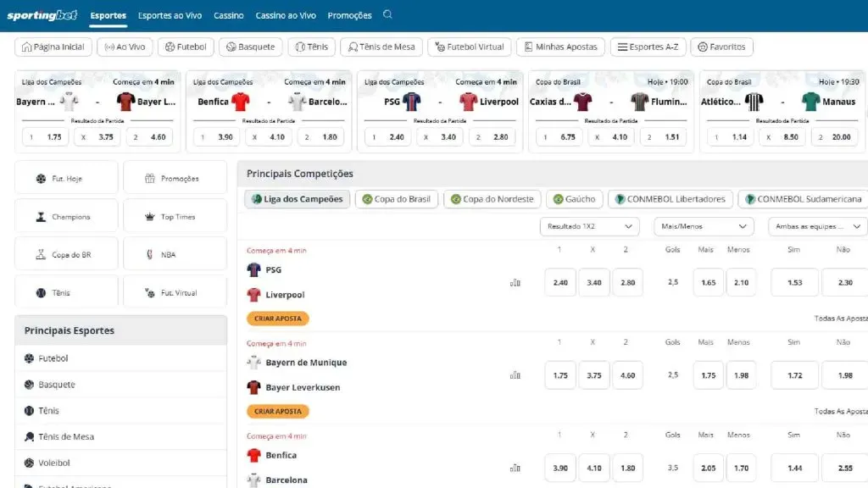This screenshot has width=868, height=488.
Task: Click the Tênis de Mesa paddle icon in sidebar
Action: 30,436
